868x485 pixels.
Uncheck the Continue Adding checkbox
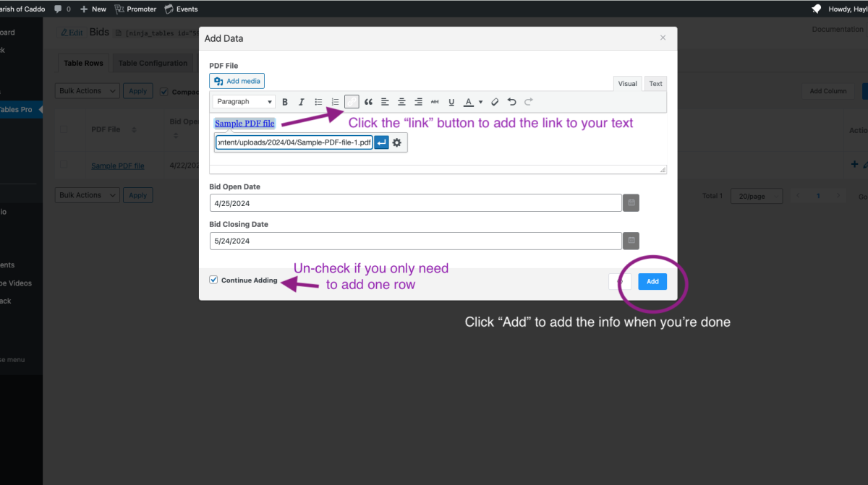click(213, 280)
